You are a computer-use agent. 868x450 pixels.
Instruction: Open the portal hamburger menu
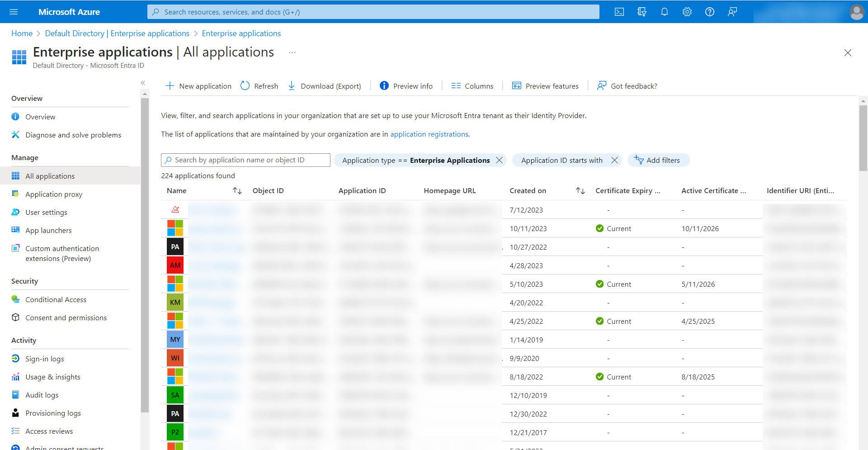pyautogui.click(x=14, y=12)
